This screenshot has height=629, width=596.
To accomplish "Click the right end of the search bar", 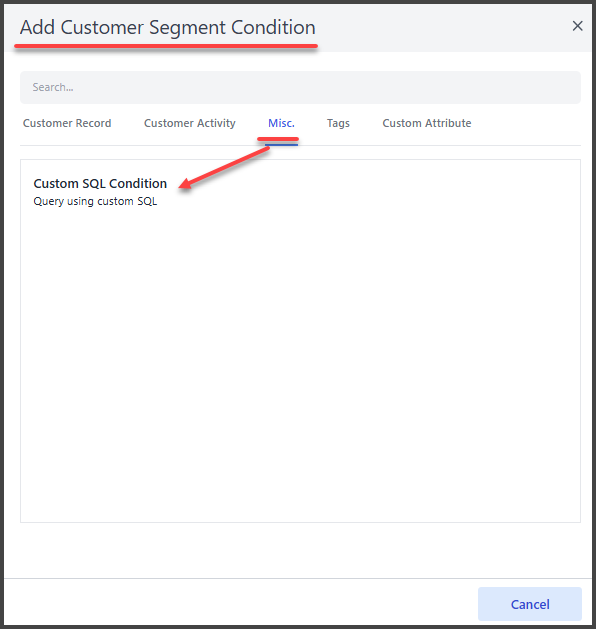I will click(562, 87).
